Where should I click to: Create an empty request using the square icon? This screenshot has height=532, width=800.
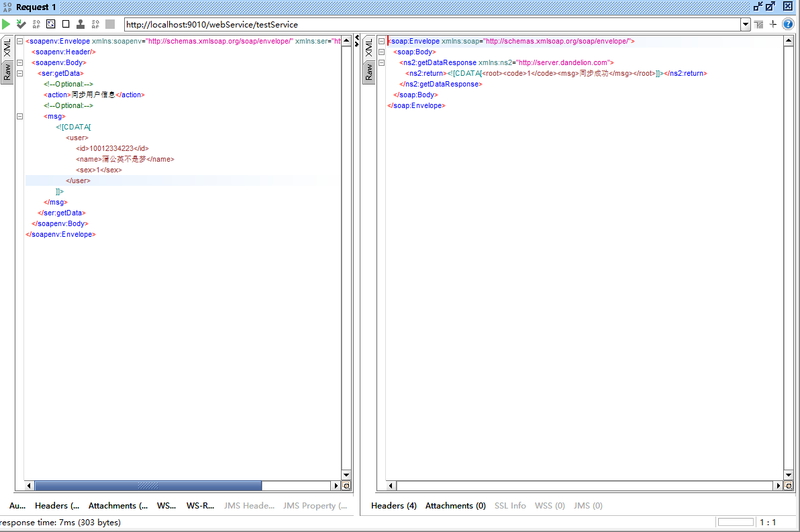tap(66, 24)
